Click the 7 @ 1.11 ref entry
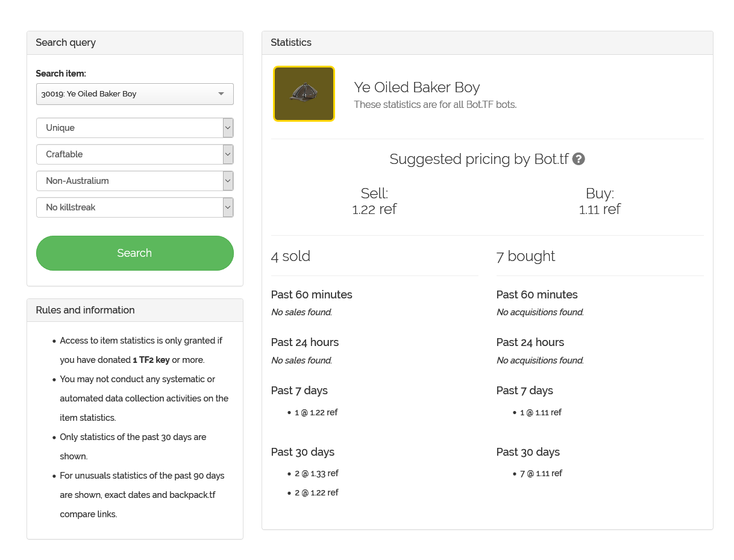734x560 pixels. pyautogui.click(x=541, y=474)
